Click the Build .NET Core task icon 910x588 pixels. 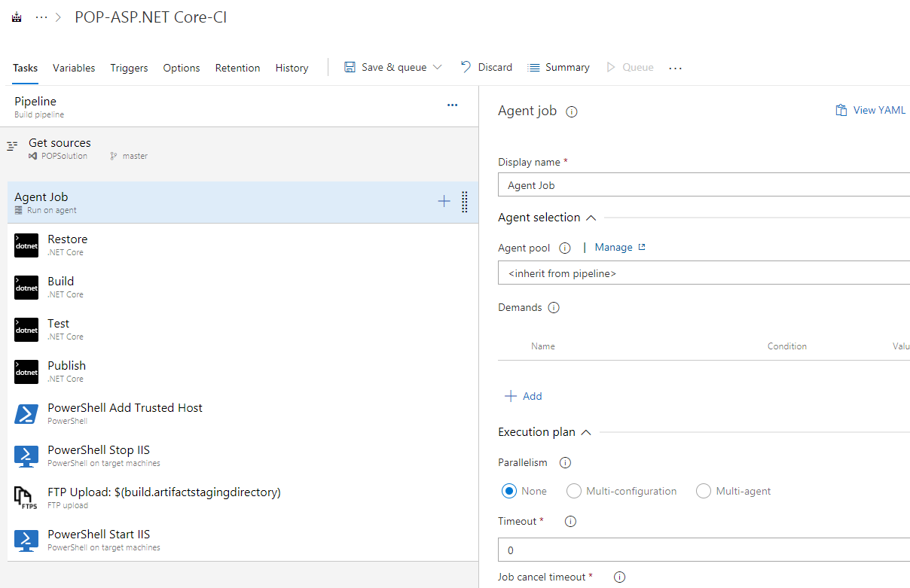[x=26, y=287]
